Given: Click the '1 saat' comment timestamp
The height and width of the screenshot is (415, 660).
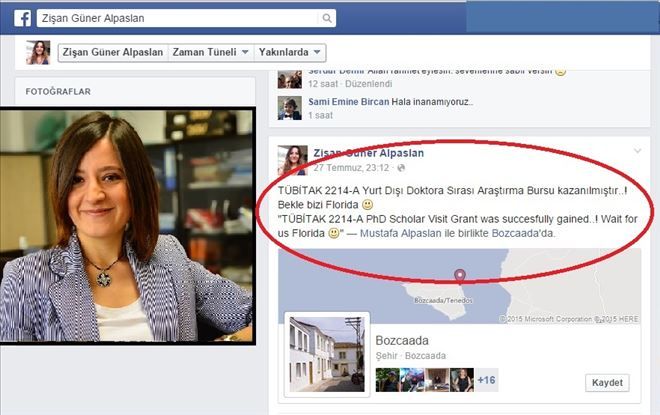Looking at the screenshot, I should click(320, 115).
